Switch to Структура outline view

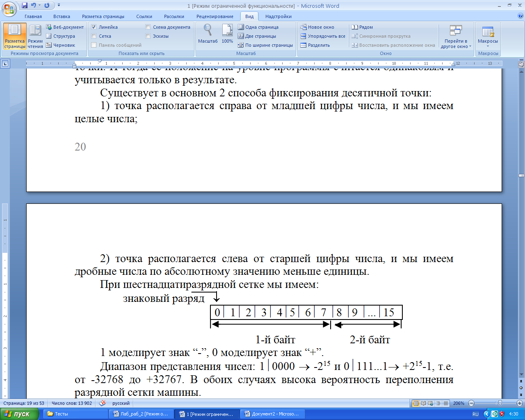pos(61,36)
